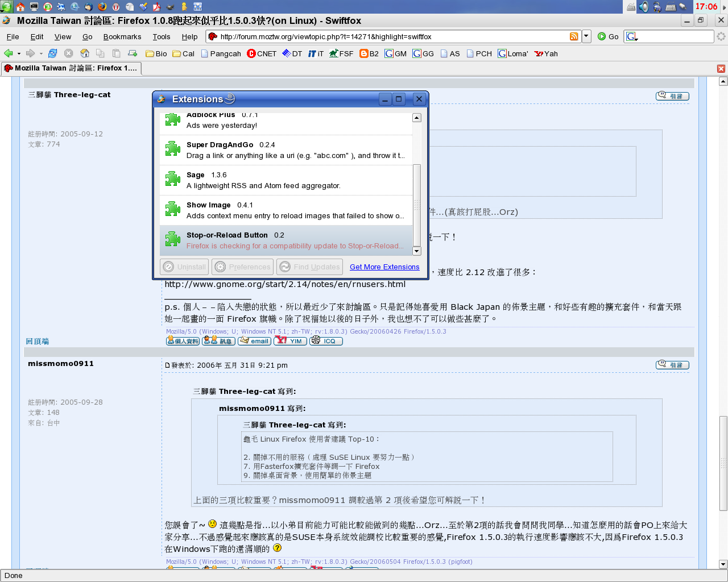Click the YIM button in the post footer
This screenshot has height=582, width=728.
coord(290,341)
